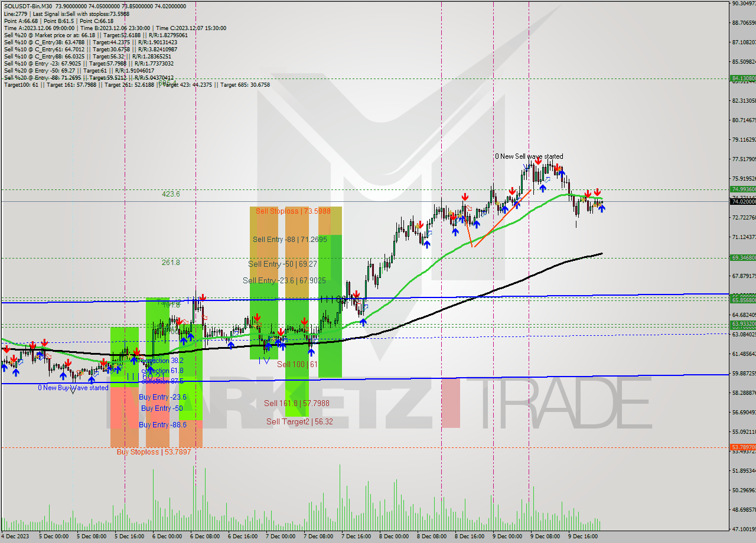756x543 pixels.
Task: Click the '6 Dec 08:00' time axis label
Action: pos(204,537)
